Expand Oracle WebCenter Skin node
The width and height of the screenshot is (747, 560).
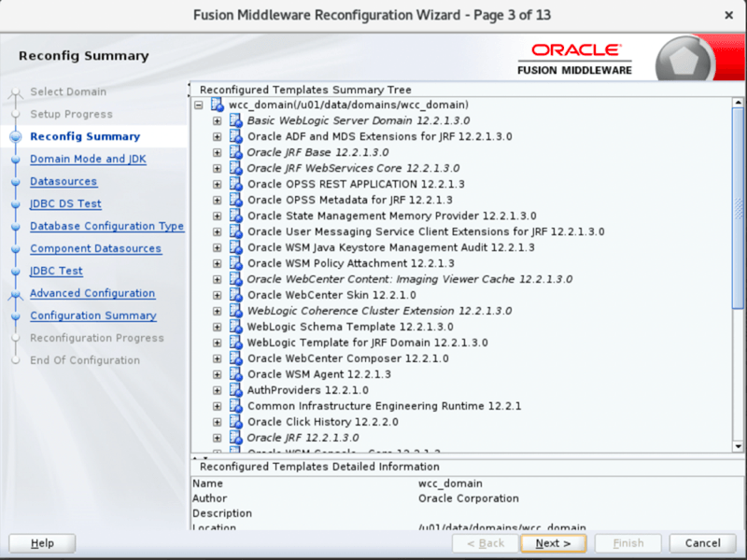[x=218, y=295]
